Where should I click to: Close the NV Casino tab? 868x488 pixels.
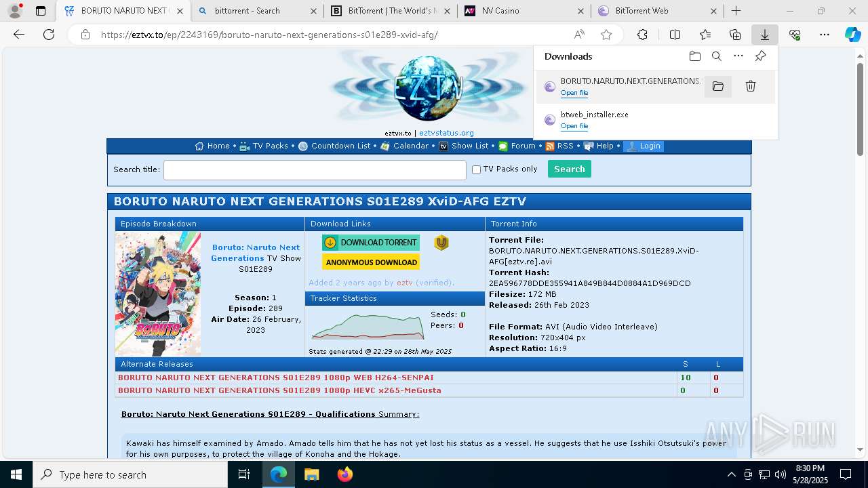[x=580, y=11]
